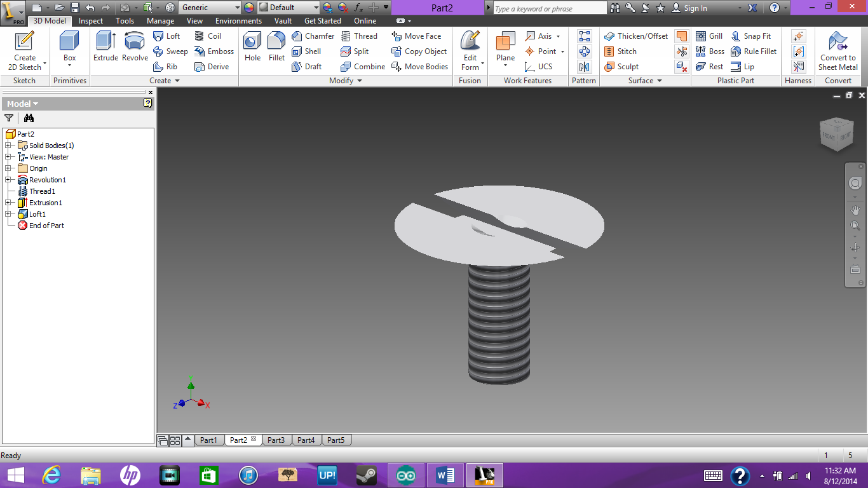Click Move Face tool
This screenshot has height=488, width=868.
416,36
